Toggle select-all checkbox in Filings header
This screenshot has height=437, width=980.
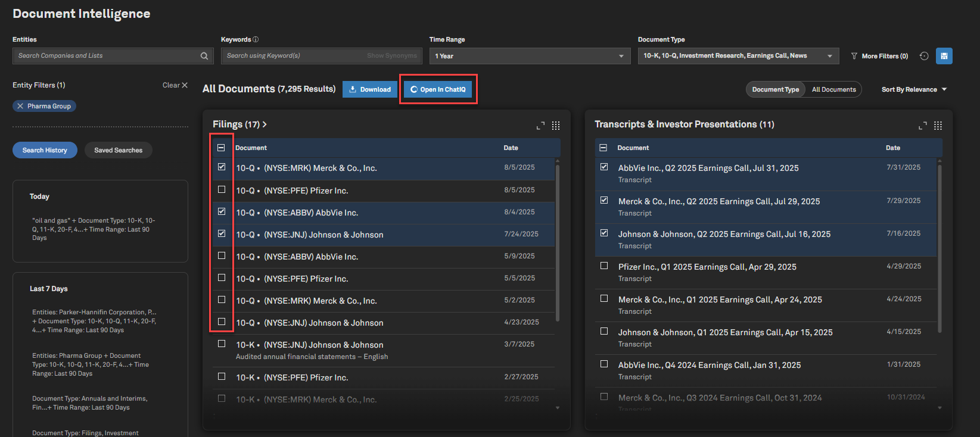tap(221, 148)
